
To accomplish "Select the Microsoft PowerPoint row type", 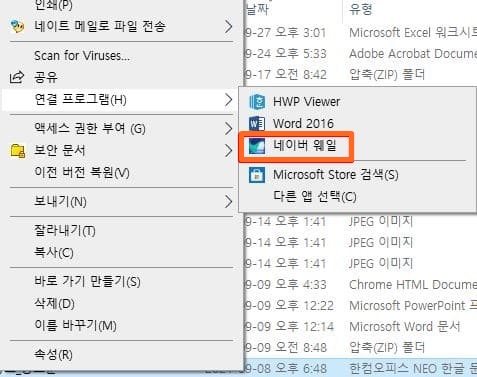I will (x=413, y=305).
